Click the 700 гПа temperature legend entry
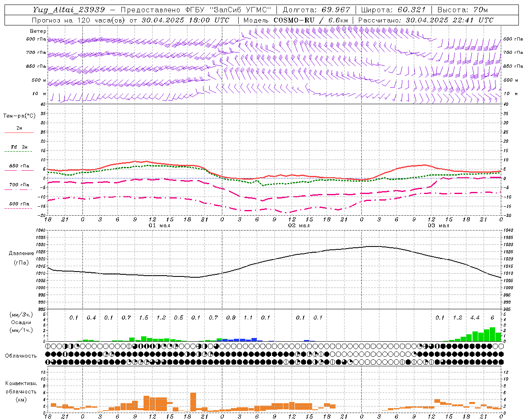Image resolution: width=525 pixels, height=420 pixels. tap(19, 185)
